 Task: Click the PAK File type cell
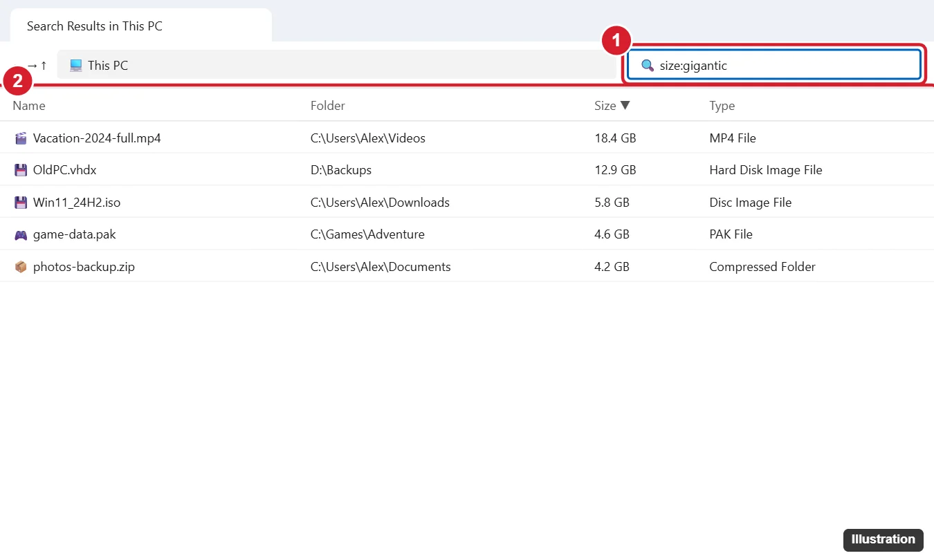(x=731, y=234)
